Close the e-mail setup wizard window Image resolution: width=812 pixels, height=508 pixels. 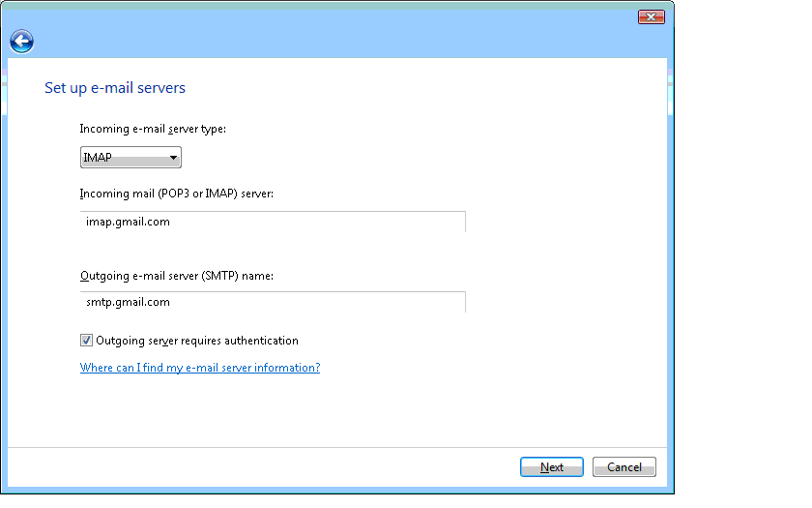pos(651,17)
